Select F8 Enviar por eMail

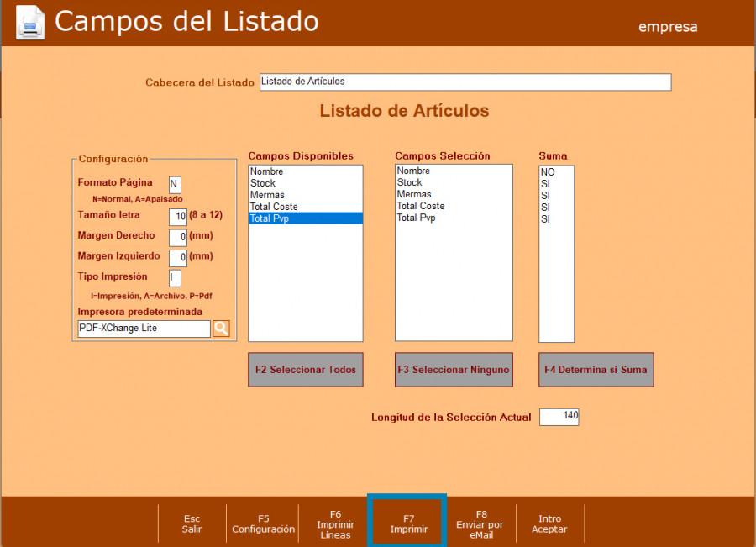coord(480,524)
